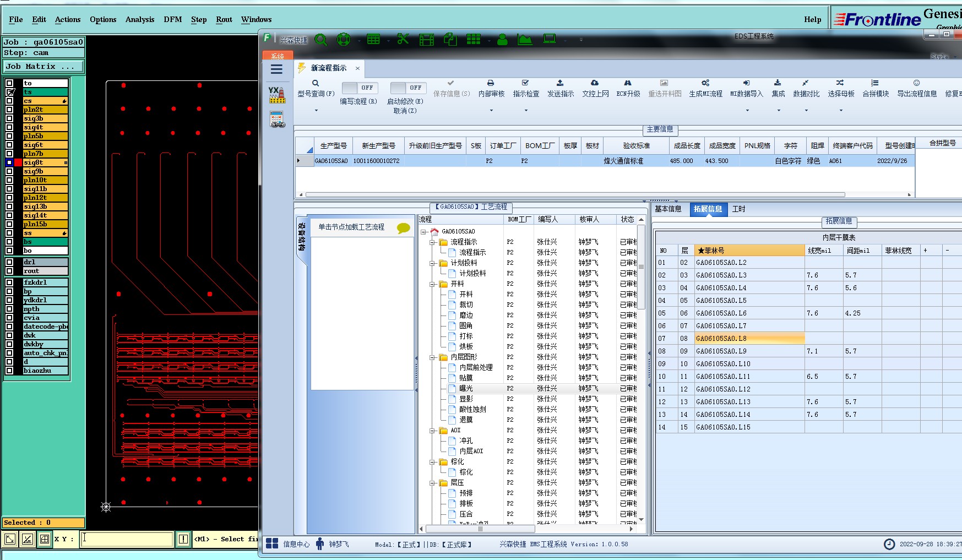This screenshot has height=560, width=962.
Task: Click the 内部审核 printer icon
Action: pyautogui.click(x=491, y=83)
